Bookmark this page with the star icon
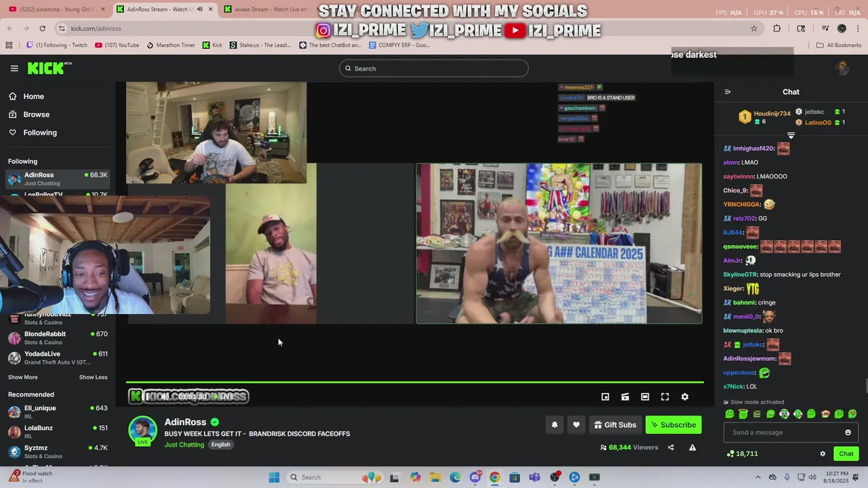This screenshot has height=488, width=868. pos(754,28)
